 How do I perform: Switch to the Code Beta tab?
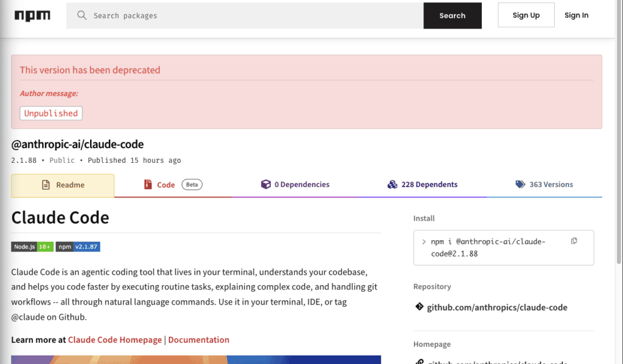coord(168,184)
